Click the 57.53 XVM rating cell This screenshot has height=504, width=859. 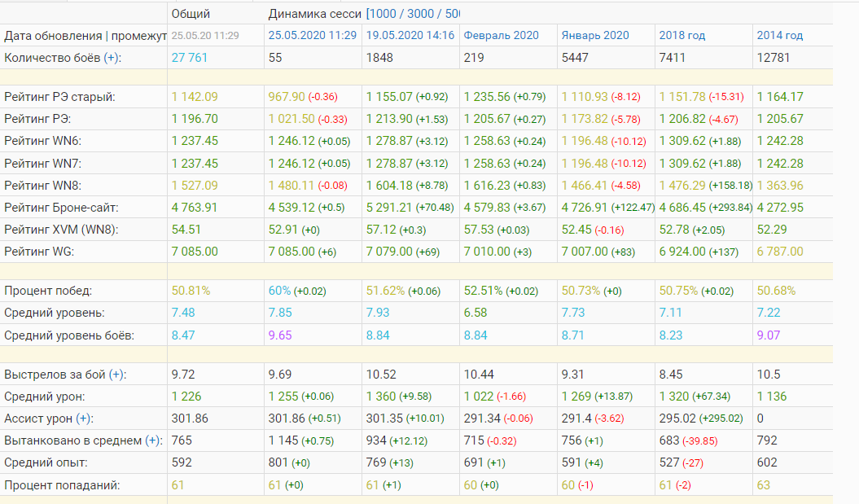pyautogui.click(x=479, y=230)
